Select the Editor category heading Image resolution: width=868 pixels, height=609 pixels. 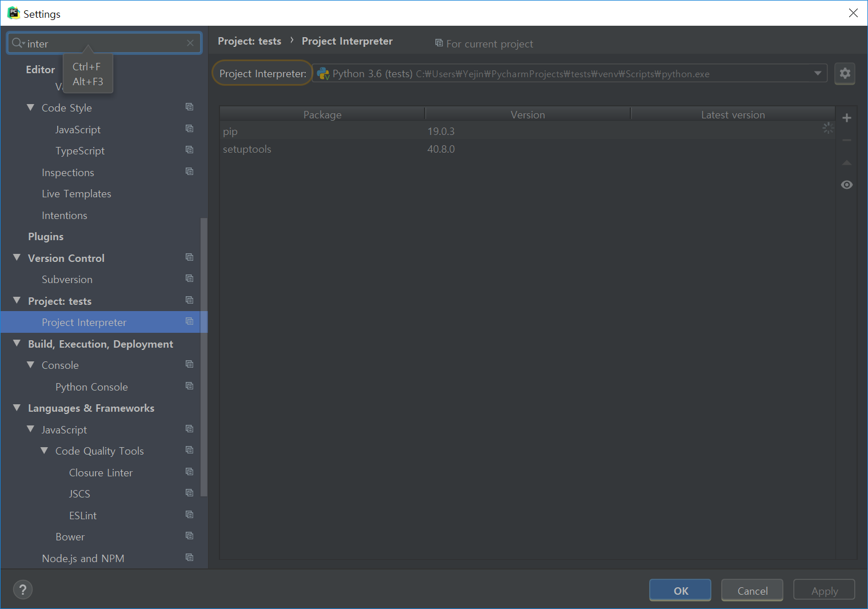[x=40, y=69]
